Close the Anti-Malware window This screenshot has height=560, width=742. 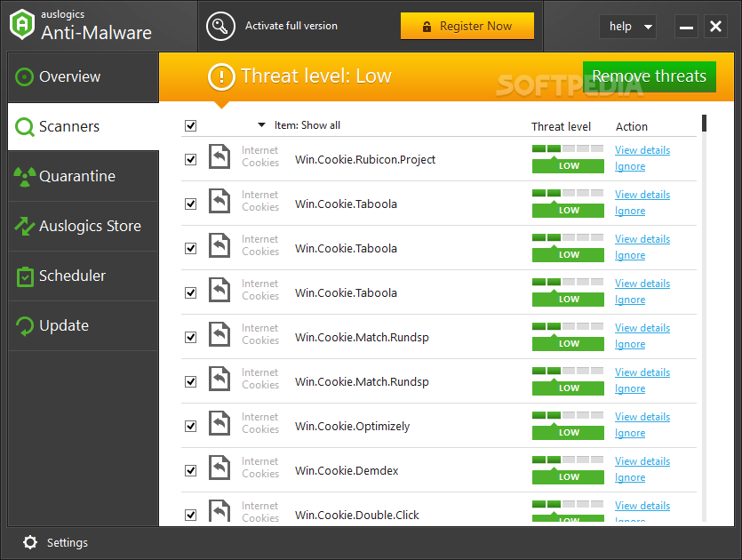click(715, 27)
